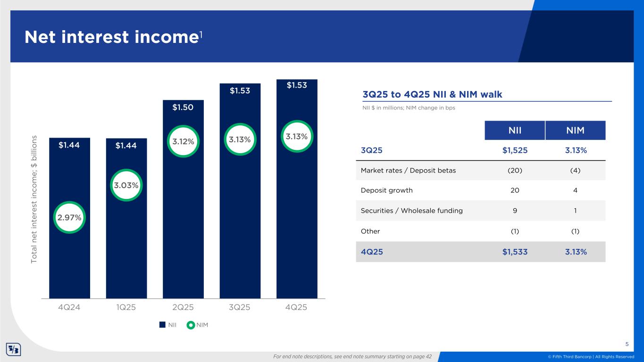Screen dimensions: 644x362
Task: Click the NIM column header
Action: [575, 131]
